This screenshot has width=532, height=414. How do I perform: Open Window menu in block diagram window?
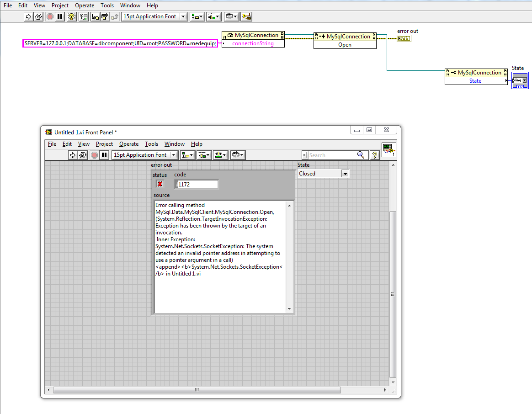pyautogui.click(x=130, y=5)
